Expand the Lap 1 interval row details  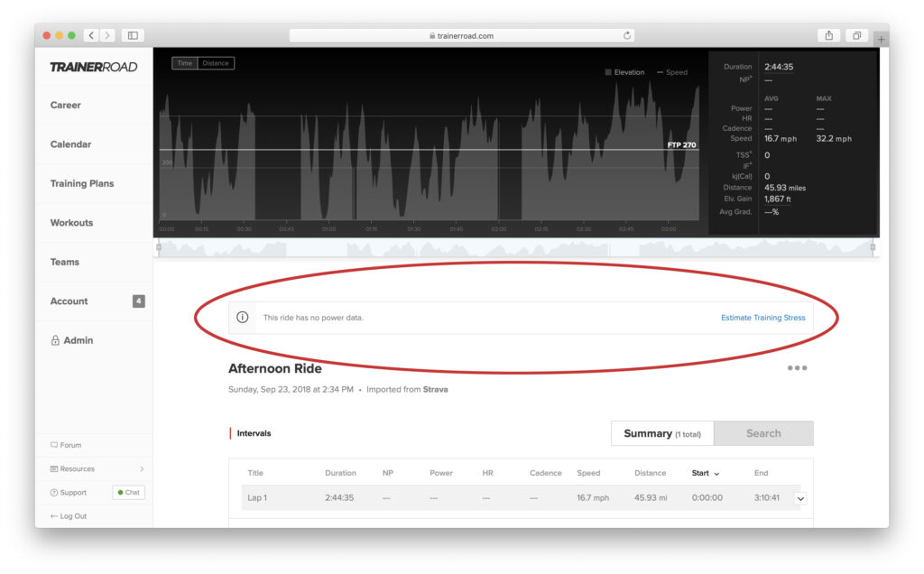[800, 497]
